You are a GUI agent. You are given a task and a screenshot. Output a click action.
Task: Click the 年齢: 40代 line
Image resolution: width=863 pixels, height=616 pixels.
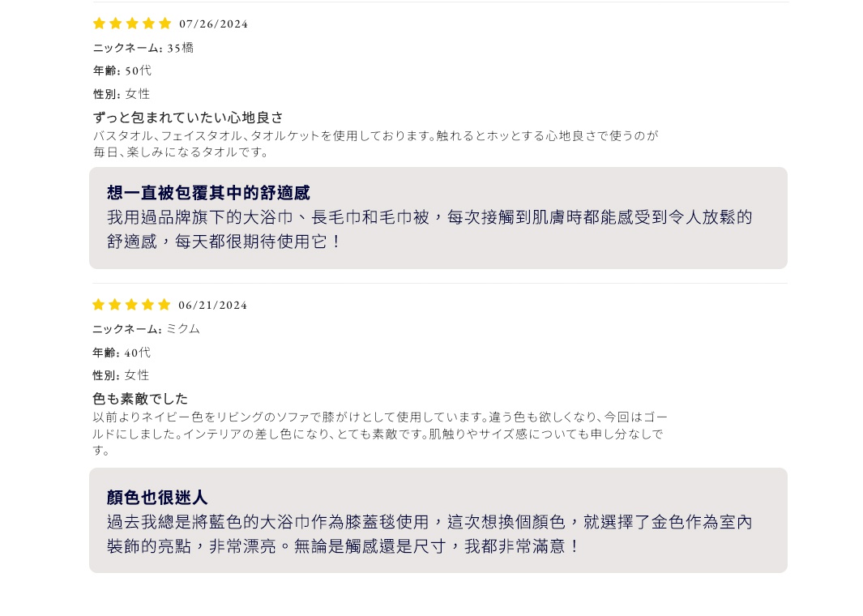(122, 353)
